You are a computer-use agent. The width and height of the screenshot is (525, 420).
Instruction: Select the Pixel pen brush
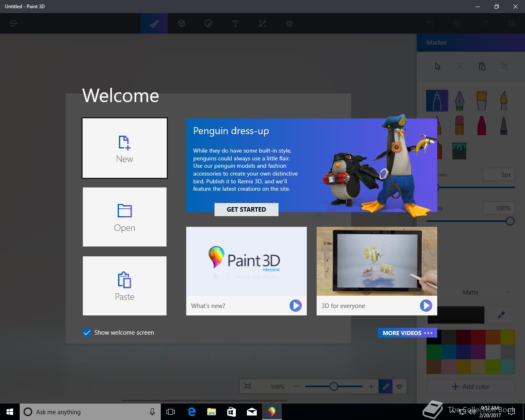point(504,125)
